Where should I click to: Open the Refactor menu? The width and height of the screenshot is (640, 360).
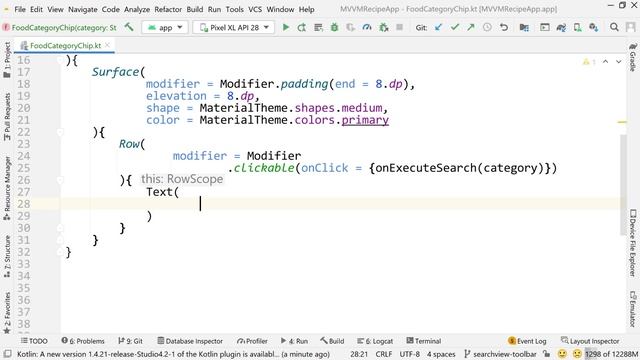tap(168, 9)
